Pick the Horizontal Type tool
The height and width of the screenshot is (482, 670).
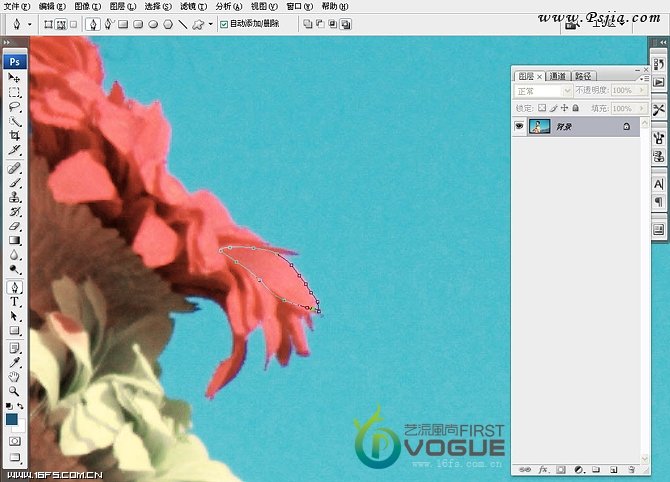click(15, 301)
